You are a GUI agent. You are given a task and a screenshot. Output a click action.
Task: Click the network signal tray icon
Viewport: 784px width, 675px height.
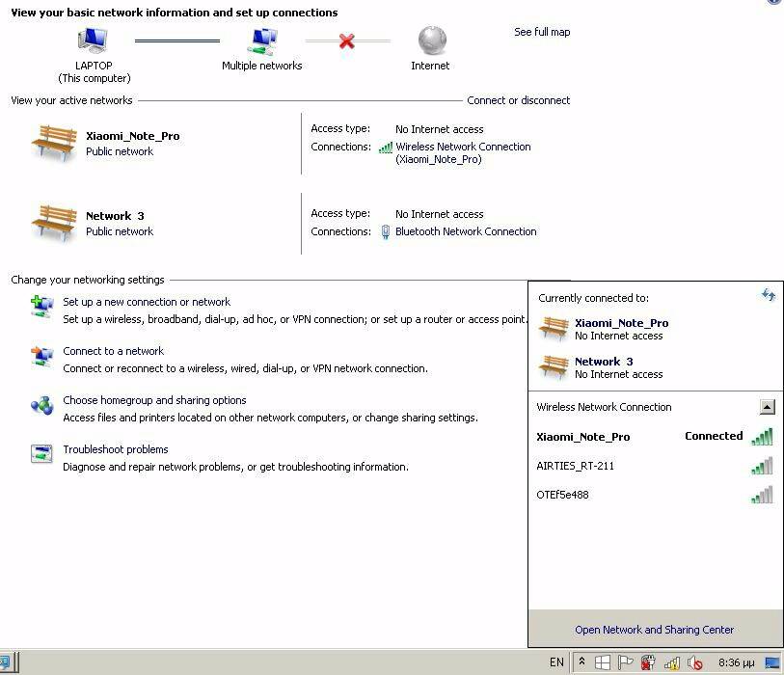(672, 662)
